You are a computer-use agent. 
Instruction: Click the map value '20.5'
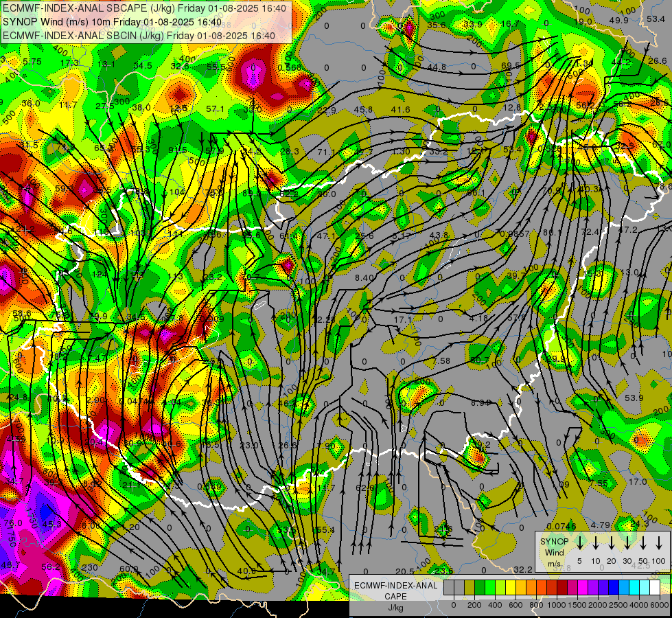click(x=405, y=571)
